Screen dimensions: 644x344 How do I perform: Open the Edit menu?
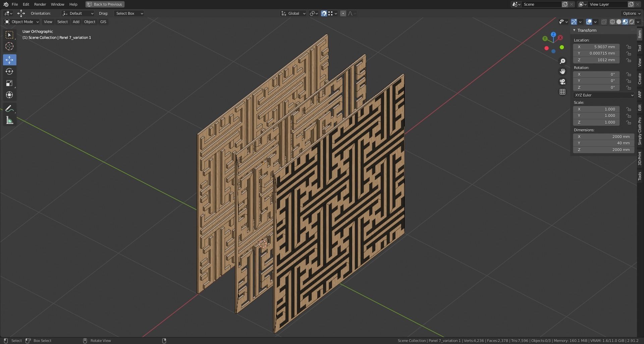(26, 4)
